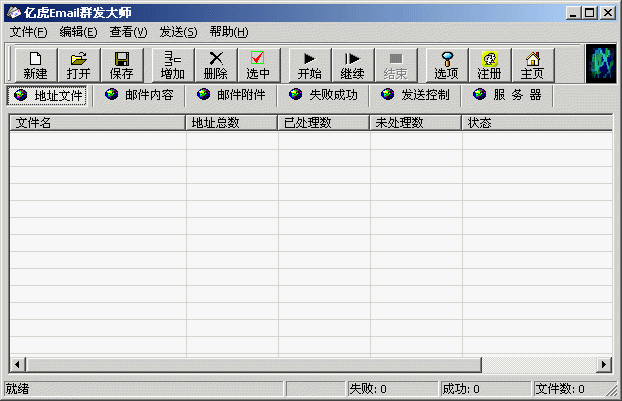Click the 选中 checkmark toolbar icon

pyautogui.click(x=259, y=65)
